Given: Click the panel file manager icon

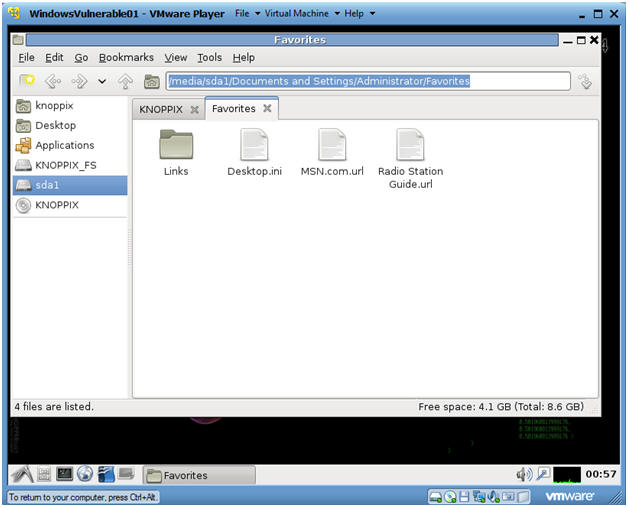Looking at the screenshot, I should tap(44, 475).
